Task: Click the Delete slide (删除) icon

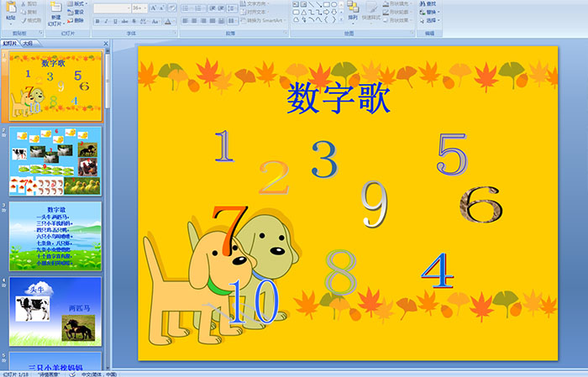Action: tap(78, 20)
